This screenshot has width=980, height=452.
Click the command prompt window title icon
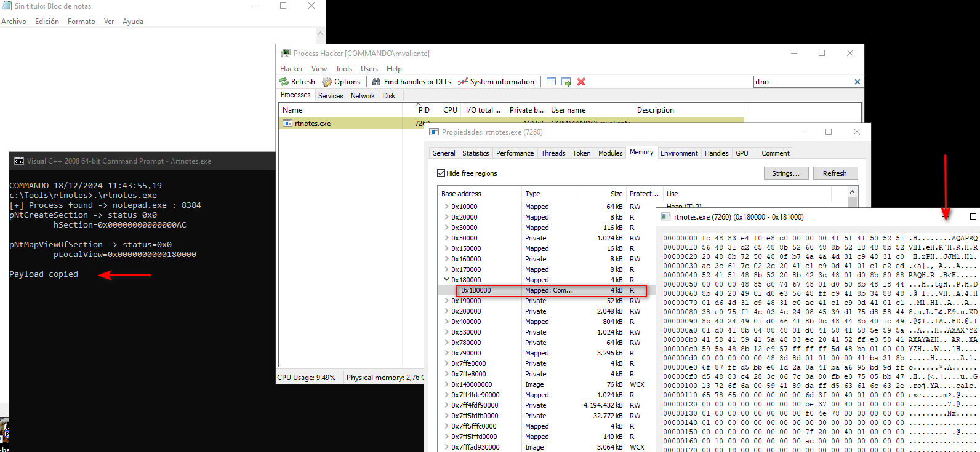(x=19, y=161)
